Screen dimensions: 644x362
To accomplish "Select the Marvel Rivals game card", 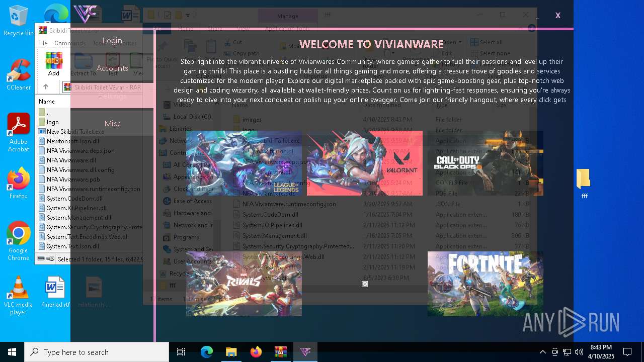I will click(244, 284).
